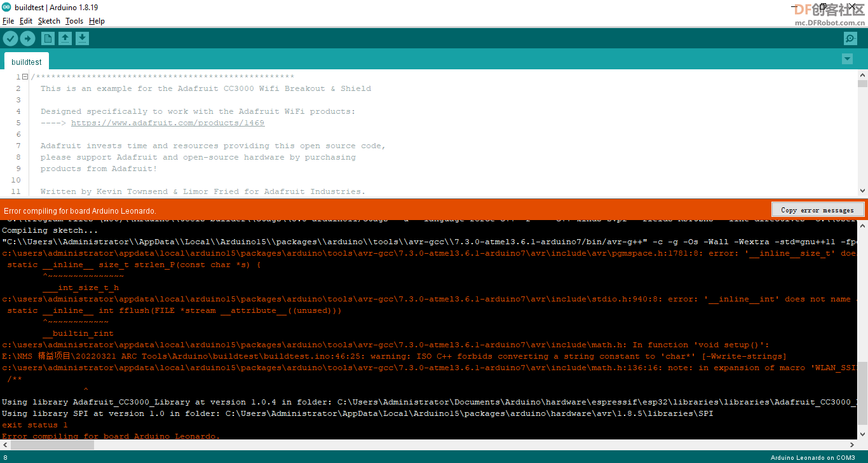Open a sketch with the Open icon

pyautogui.click(x=65, y=39)
